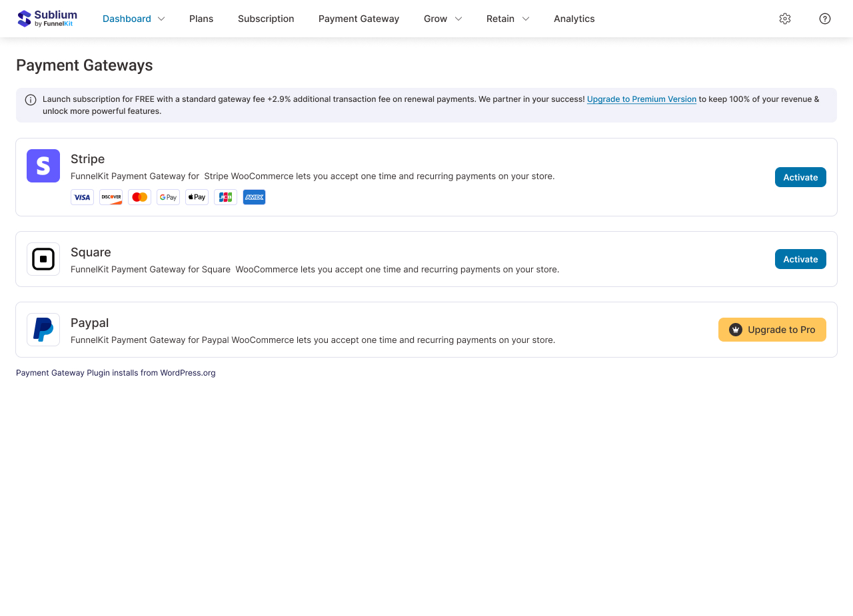This screenshot has width=853, height=616.
Task: Open the Grow nav item
Action: pyautogui.click(x=435, y=19)
